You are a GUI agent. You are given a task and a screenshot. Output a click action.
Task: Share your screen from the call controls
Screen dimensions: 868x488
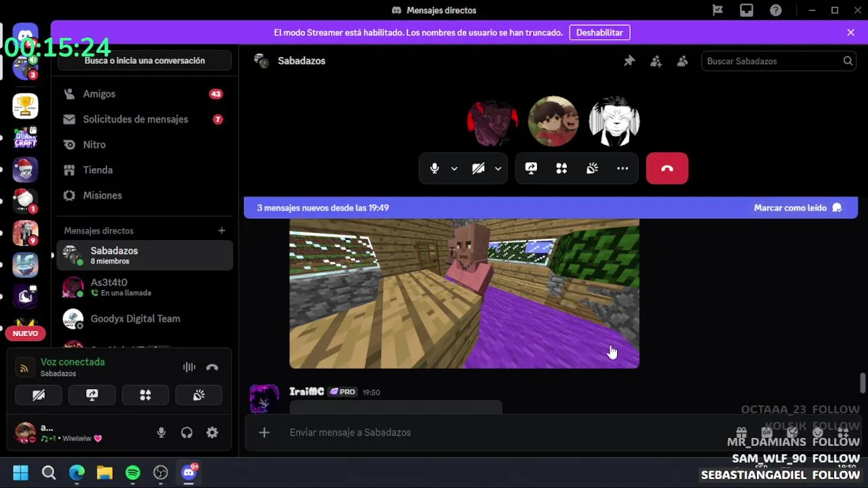pyautogui.click(x=531, y=169)
